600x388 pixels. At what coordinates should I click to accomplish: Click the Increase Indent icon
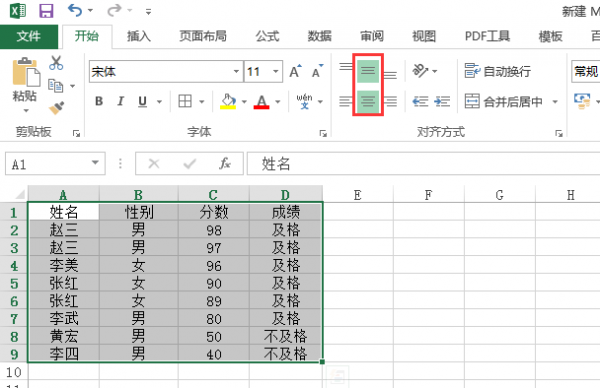[442, 101]
